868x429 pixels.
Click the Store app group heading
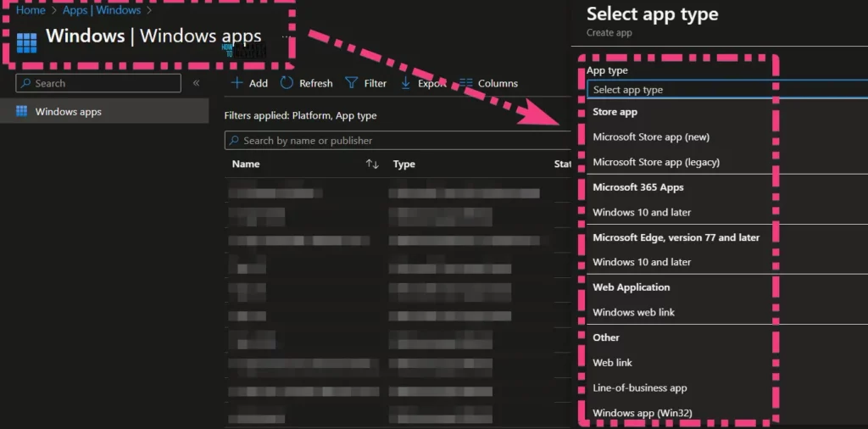(615, 112)
